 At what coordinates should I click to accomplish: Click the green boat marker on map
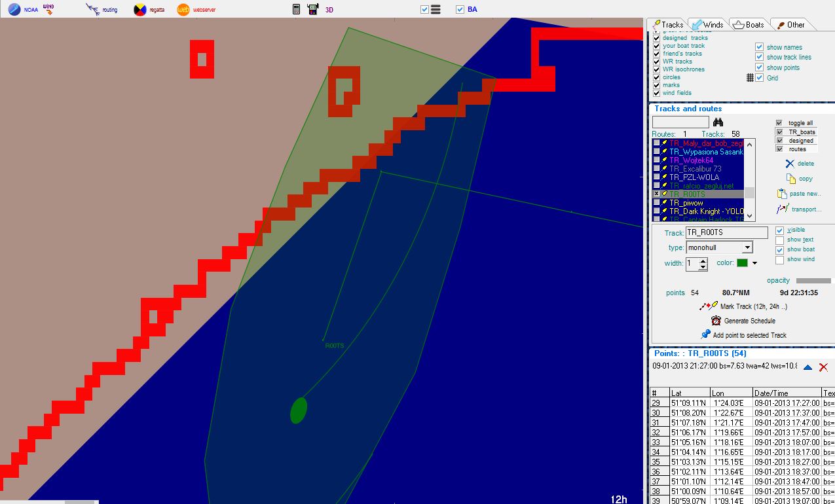pos(299,410)
